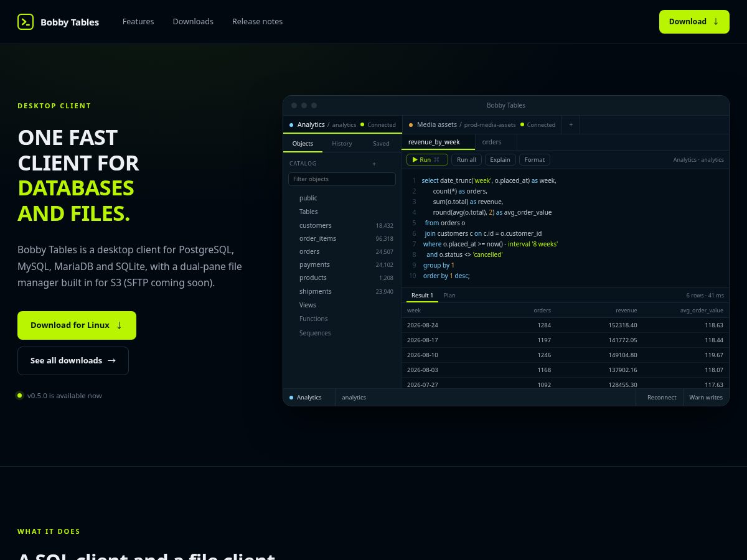Toggle Warn writes in status bar
This screenshot has height=560, width=747.
click(x=706, y=397)
